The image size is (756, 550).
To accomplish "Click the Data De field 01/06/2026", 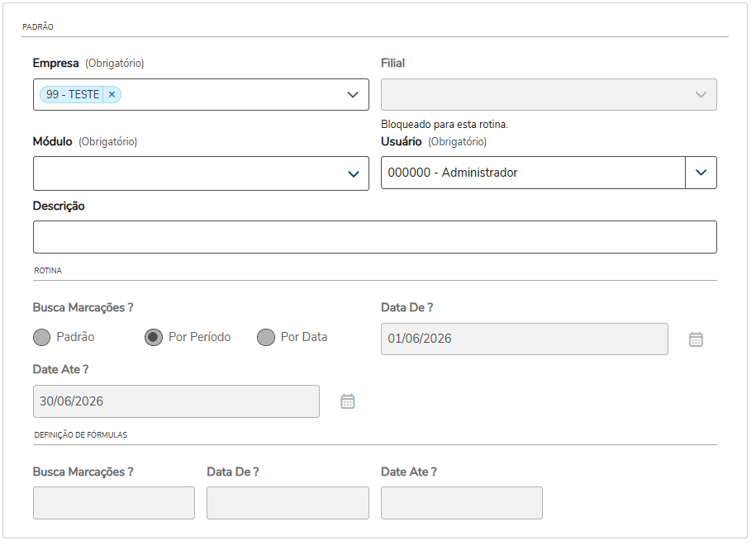I will click(524, 339).
